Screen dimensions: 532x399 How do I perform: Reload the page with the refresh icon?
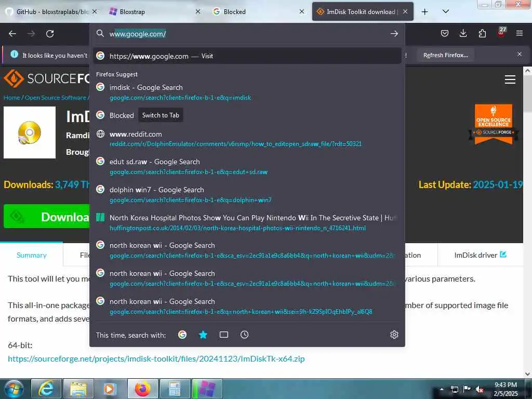[x=50, y=34]
